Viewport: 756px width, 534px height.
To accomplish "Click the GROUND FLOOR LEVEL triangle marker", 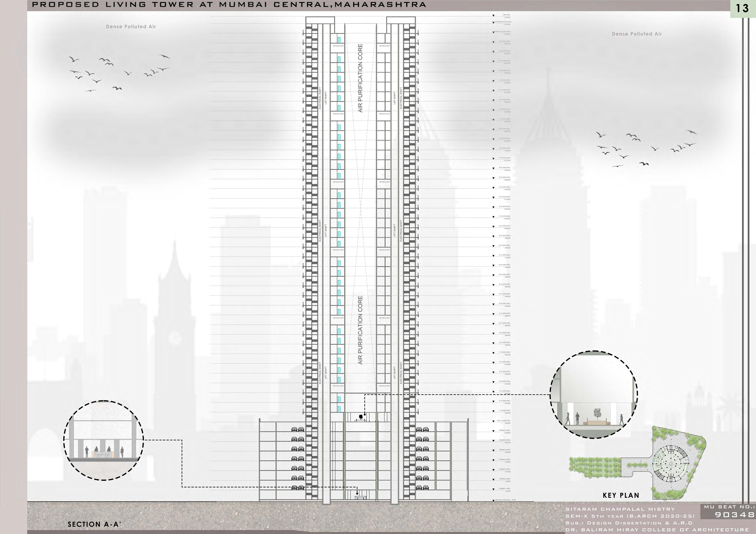I will tap(494, 500).
